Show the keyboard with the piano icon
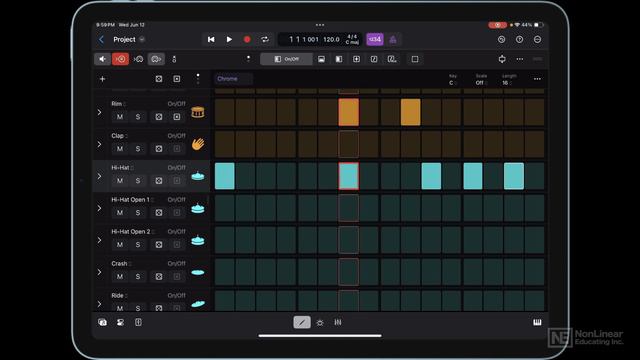 tap(537, 322)
